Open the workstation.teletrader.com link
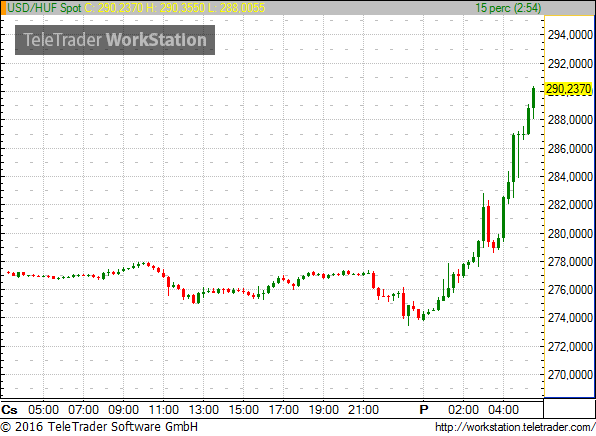This screenshot has height=436, width=596. [514, 427]
